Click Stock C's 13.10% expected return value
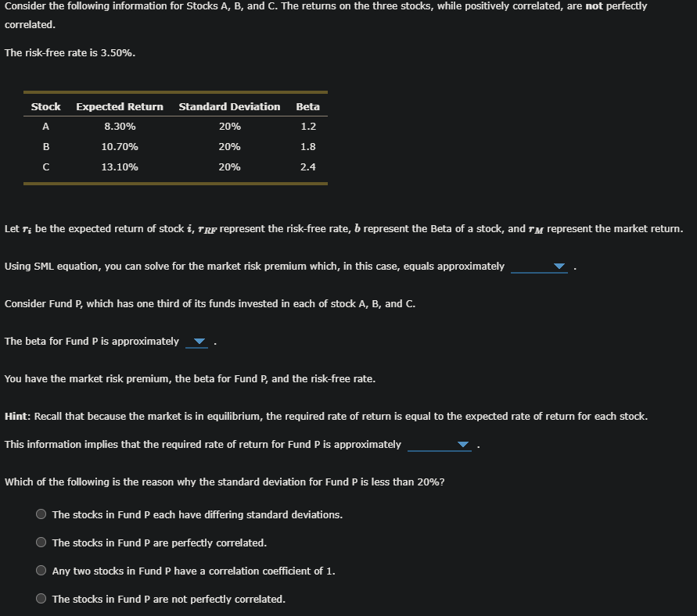697x616 pixels. [119, 167]
